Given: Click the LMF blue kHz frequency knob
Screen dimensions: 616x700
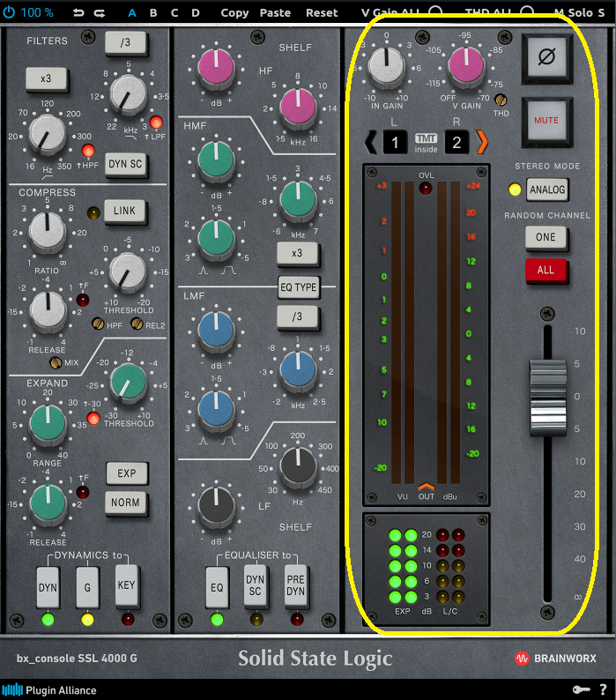Looking at the screenshot, I should 298,369.
